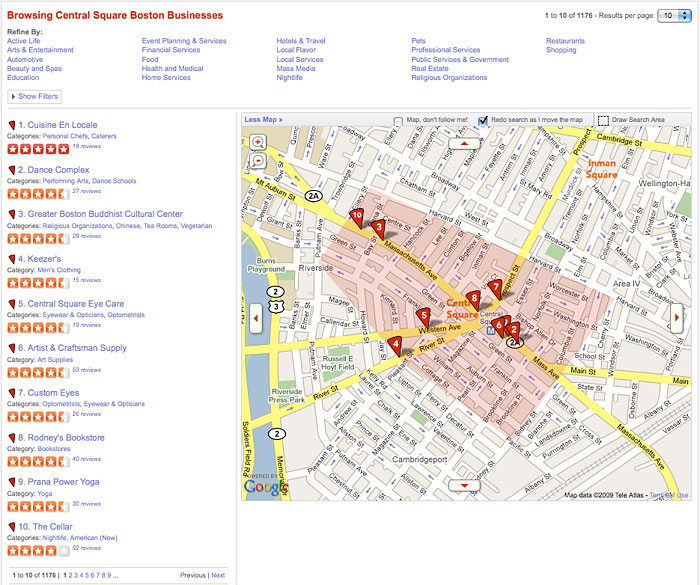Click the Inman Square map label
Screen dimensions: 700x585
click(602, 169)
